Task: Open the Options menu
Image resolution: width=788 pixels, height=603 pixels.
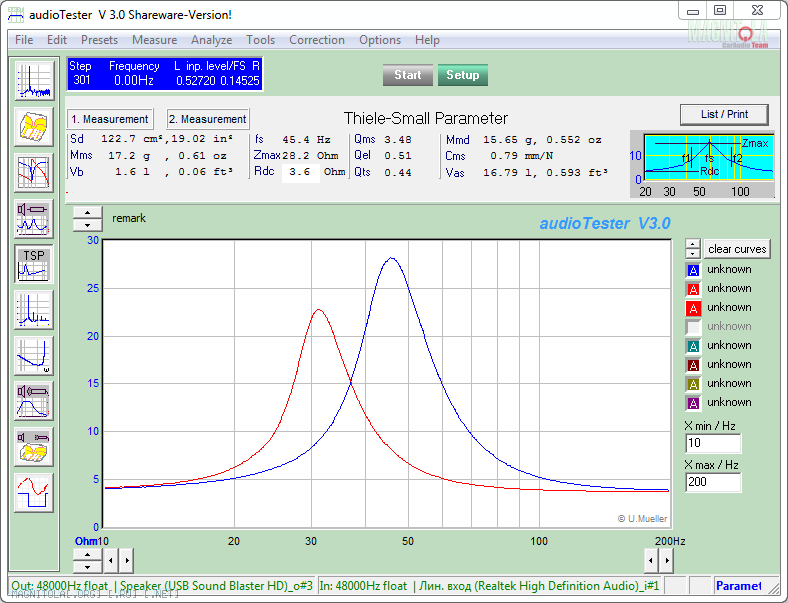Action: click(380, 40)
